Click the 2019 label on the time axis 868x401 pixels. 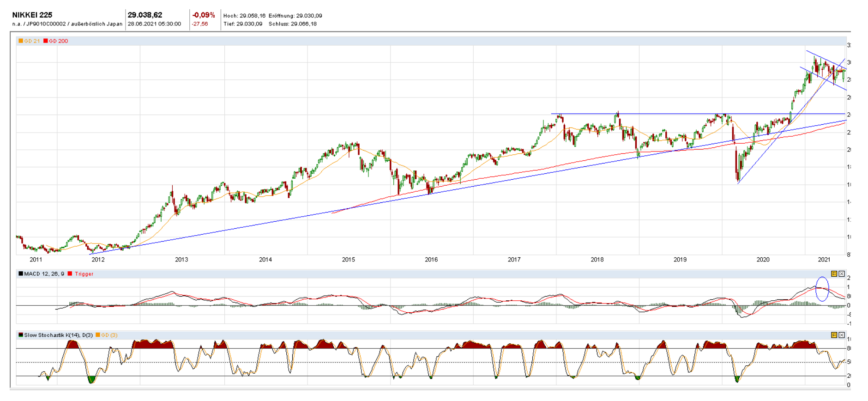680,260
